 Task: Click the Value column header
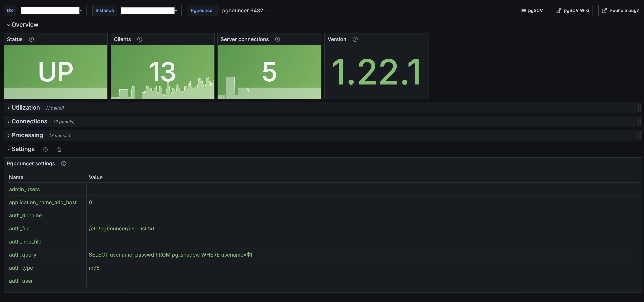pyautogui.click(x=96, y=177)
